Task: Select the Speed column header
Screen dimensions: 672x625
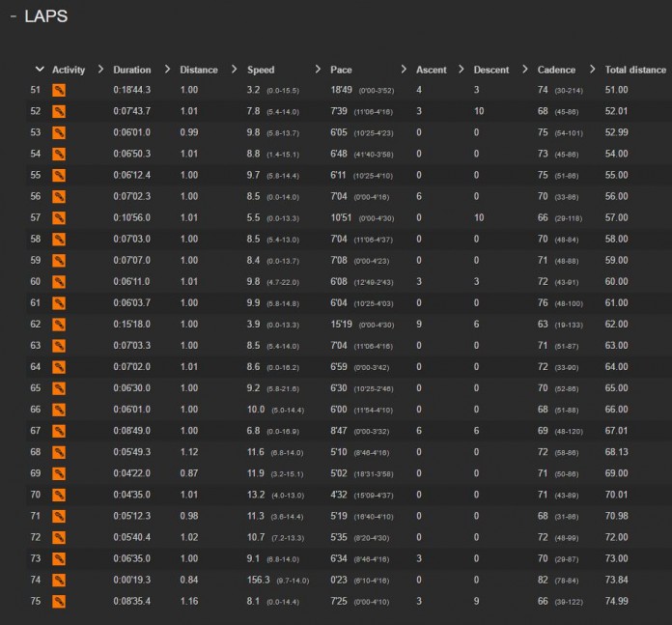Action: 261,70
